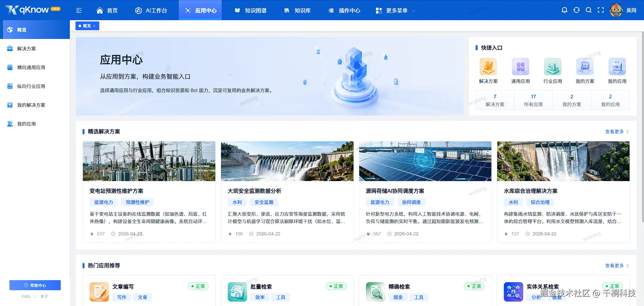Open the 我的应用 quick entry icon
Screen dimensions: 644x306
point(617,67)
